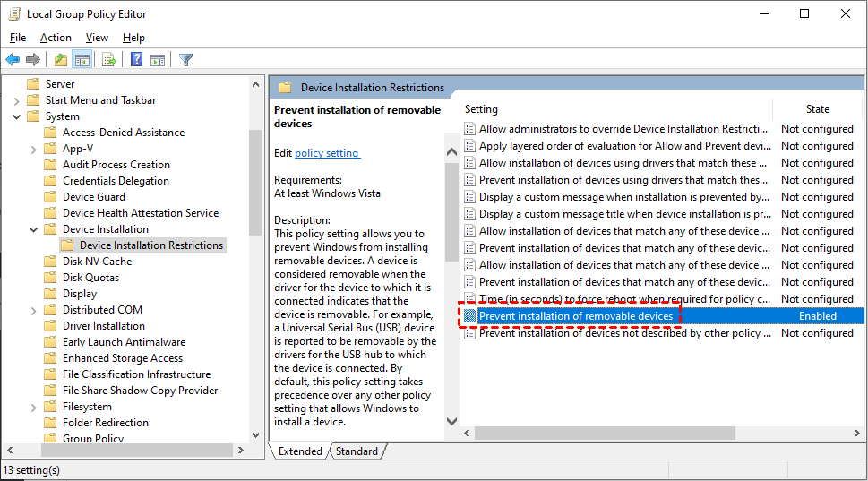Select the Disk Quotas folder in tree

coord(90,278)
